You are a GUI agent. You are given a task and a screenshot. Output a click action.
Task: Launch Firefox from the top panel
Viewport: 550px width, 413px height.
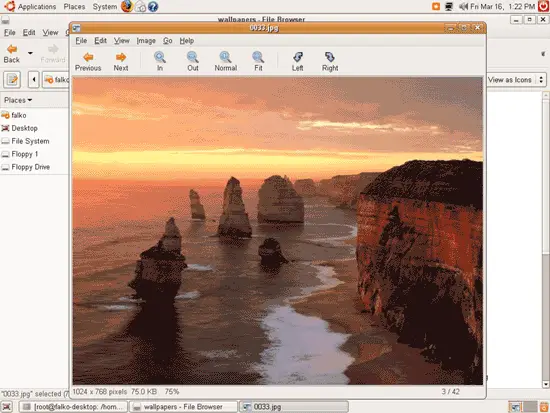127,6
